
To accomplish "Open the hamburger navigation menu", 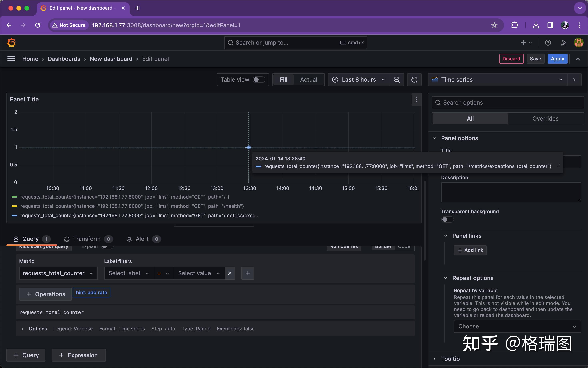I will (x=11, y=59).
